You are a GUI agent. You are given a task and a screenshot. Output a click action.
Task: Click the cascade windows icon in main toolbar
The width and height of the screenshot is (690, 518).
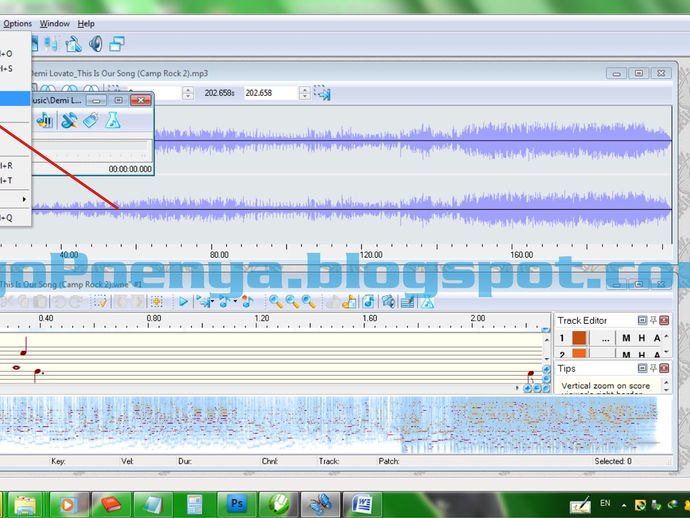pos(117,44)
